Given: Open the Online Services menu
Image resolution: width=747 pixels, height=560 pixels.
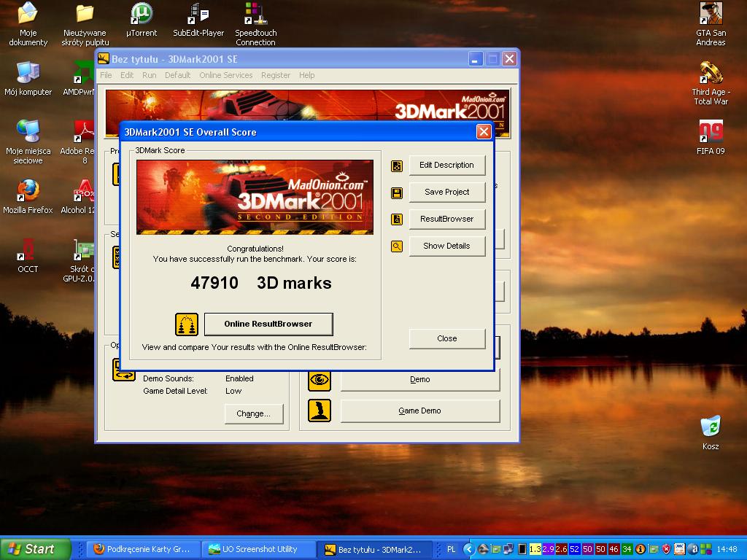Looking at the screenshot, I should click(226, 75).
